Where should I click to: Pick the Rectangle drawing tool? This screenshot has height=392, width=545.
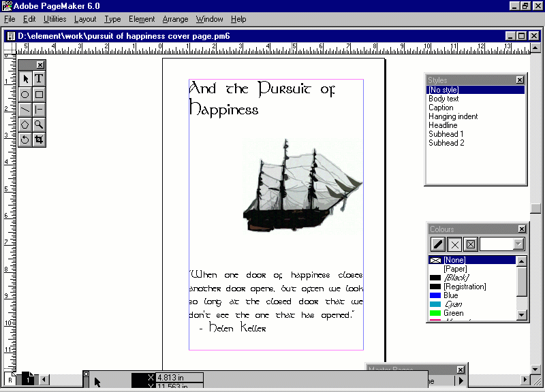coord(40,95)
